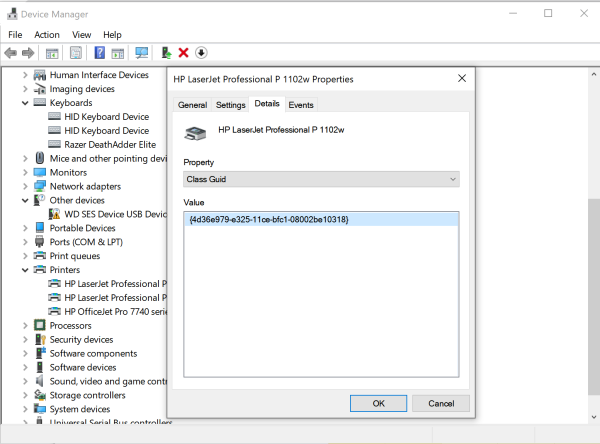Open the View menu
600x444 pixels.
click(x=82, y=35)
